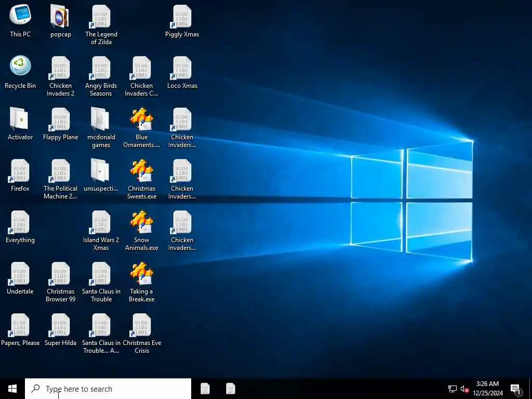Open the notification center icon
The height and width of the screenshot is (399, 532).
(516, 389)
